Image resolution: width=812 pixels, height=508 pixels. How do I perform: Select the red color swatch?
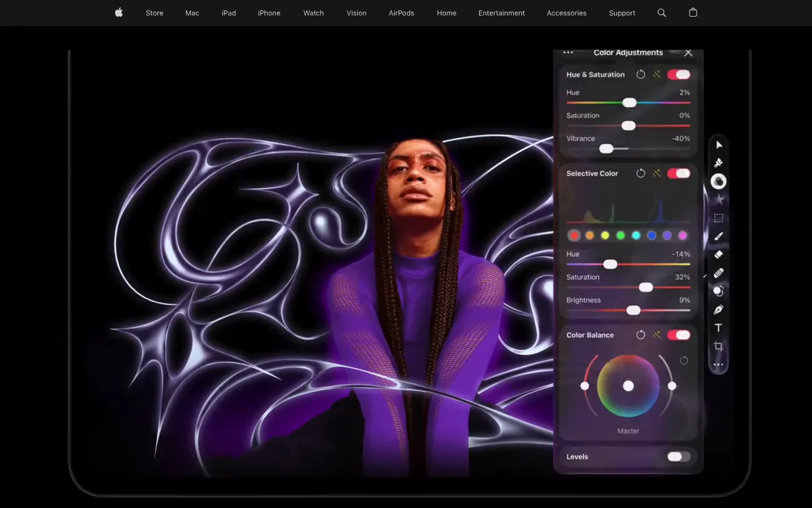click(x=574, y=236)
